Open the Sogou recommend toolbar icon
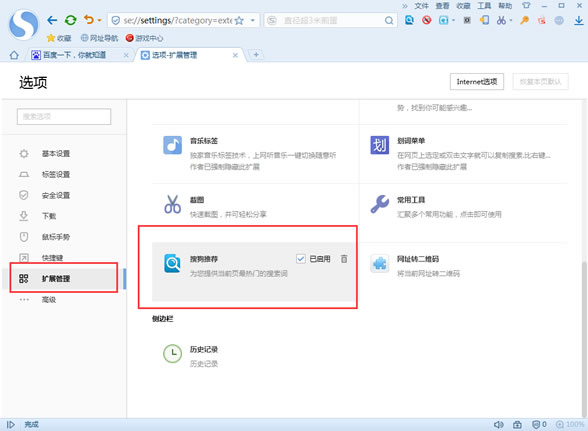Viewport: 588px width, 431px height. (409, 20)
